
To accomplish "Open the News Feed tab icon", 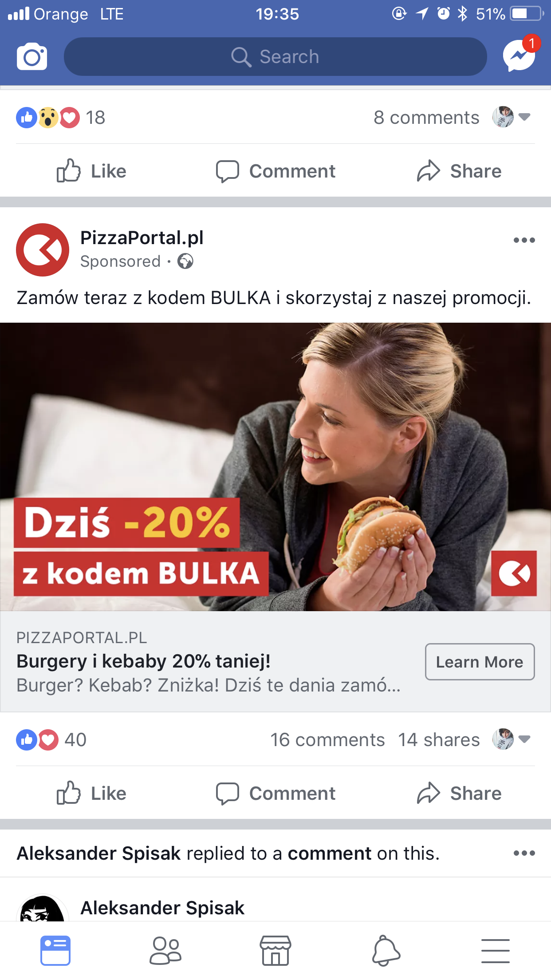I will point(55,950).
